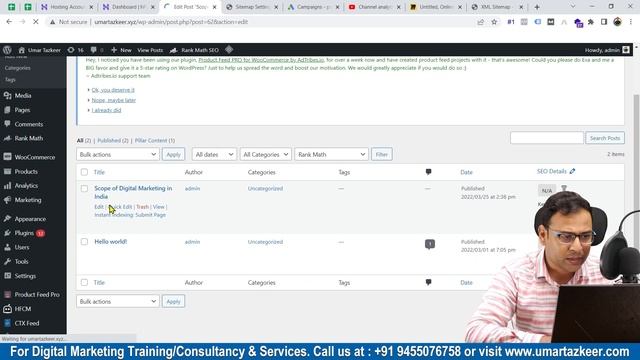
Task: Bookmark this page with the star icon
Action: click(x=494, y=22)
